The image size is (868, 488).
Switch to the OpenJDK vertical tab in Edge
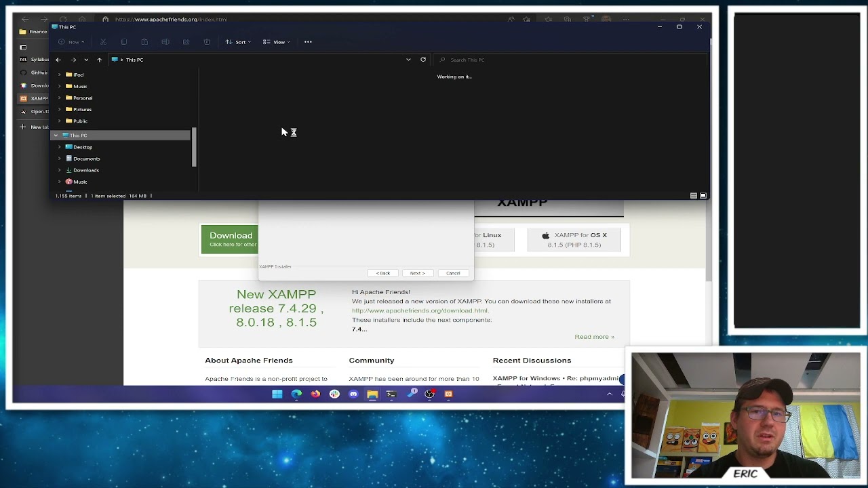coord(34,111)
